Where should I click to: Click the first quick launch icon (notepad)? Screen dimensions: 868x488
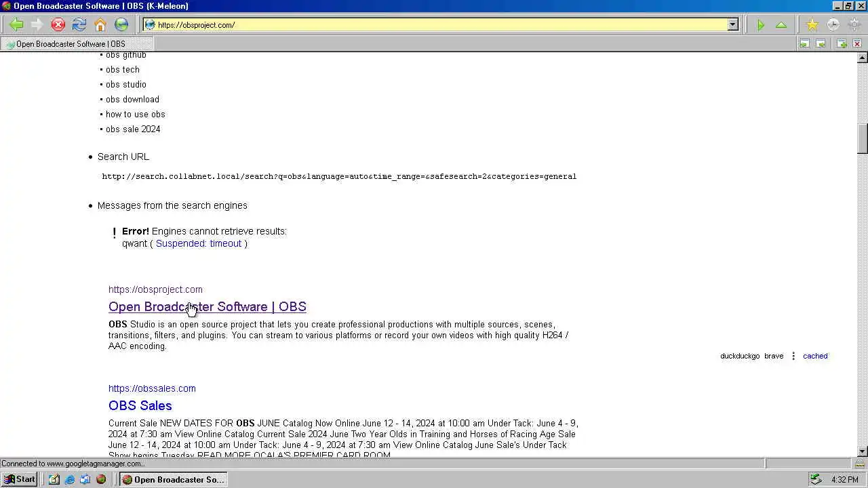[x=54, y=479]
